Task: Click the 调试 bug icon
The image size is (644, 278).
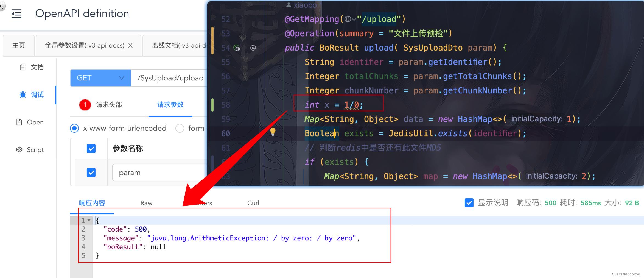Action: [x=23, y=95]
